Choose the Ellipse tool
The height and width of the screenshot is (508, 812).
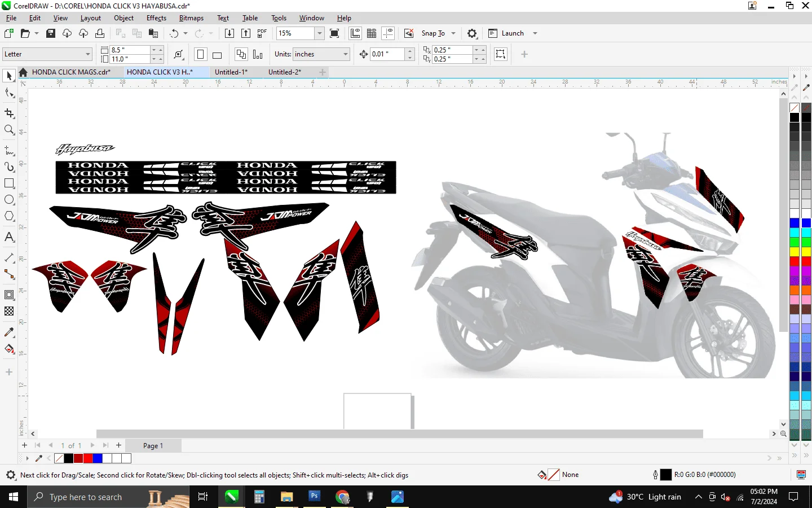pos(9,200)
